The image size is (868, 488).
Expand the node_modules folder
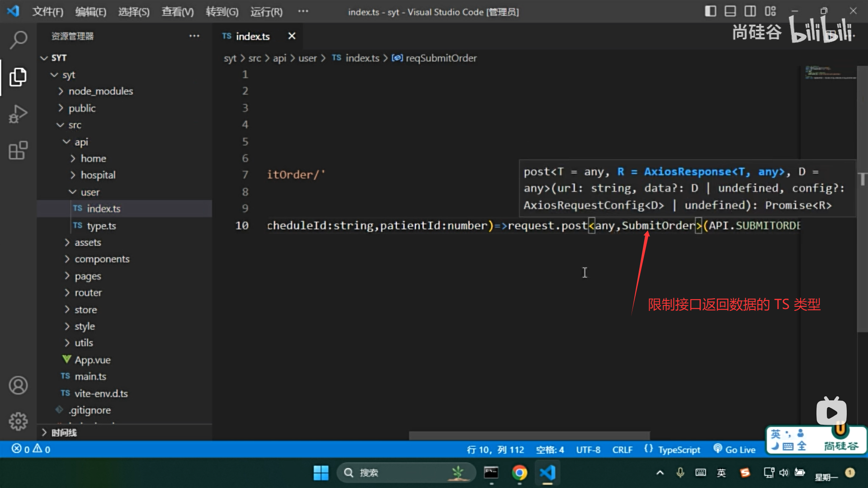tap(100, 91)
